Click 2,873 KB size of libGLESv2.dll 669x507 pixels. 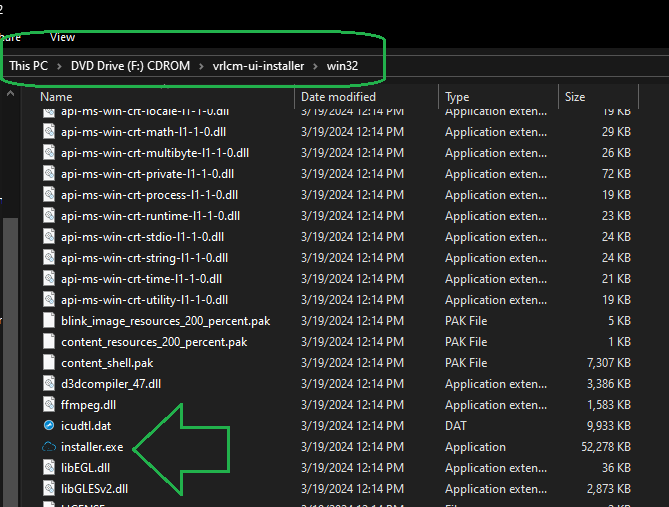pyautogui.click(x=609, y=489)
